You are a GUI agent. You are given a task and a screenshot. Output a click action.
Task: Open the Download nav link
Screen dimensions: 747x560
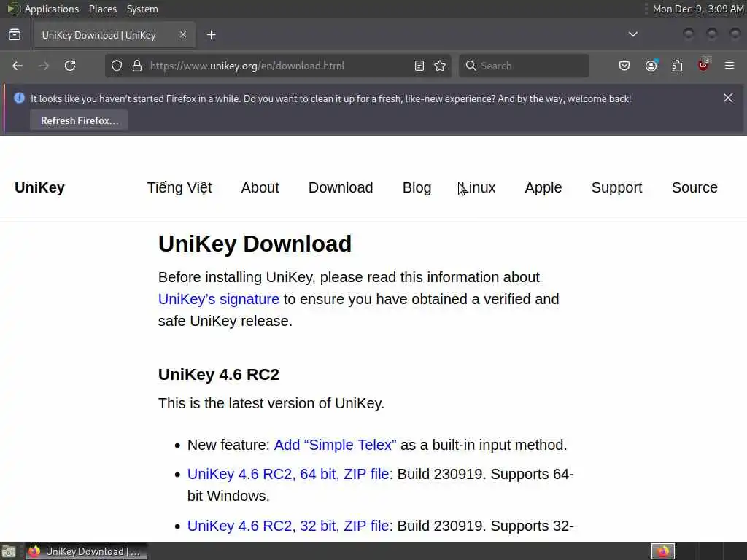341,187
